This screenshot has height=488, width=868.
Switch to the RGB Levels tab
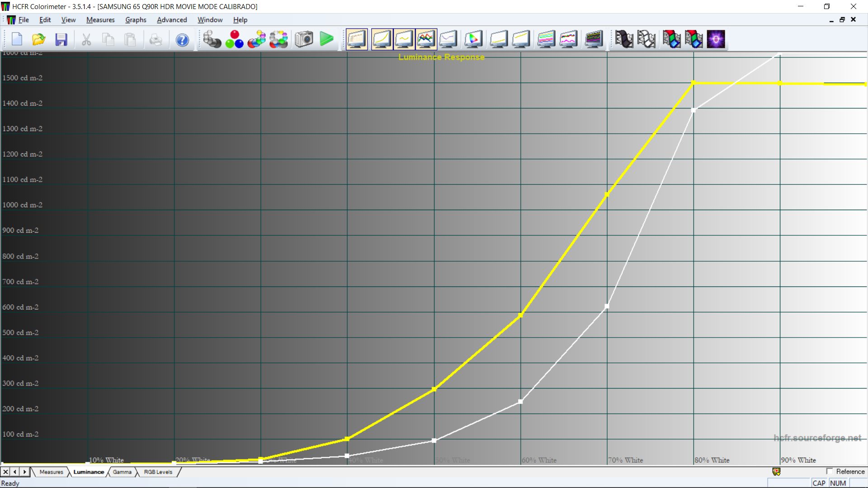click(158, 472)
